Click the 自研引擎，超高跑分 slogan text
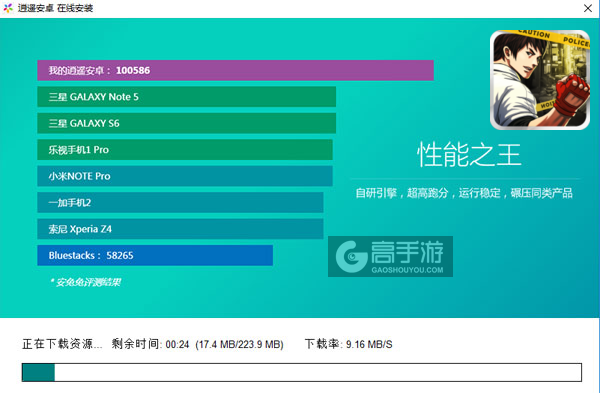 pos(464,193)
